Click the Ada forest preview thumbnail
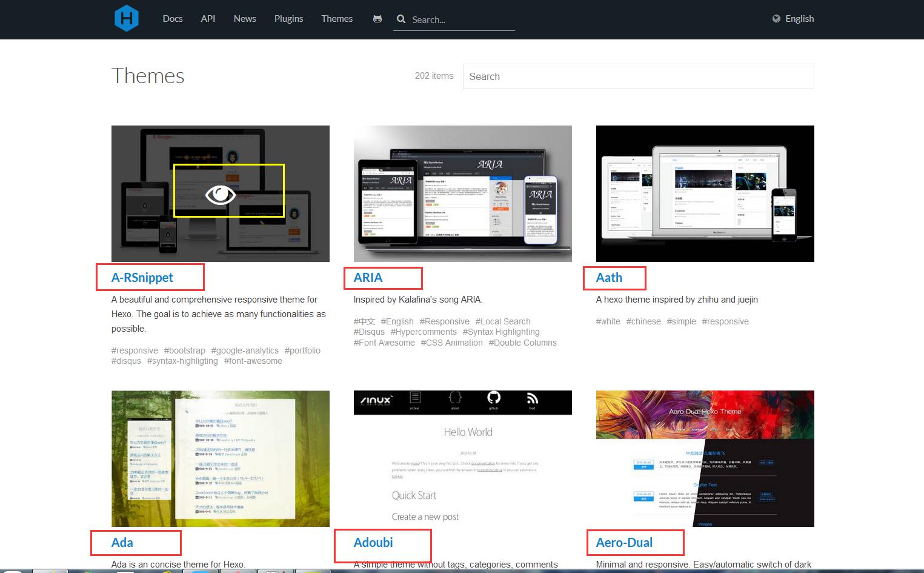 pyautogui.click(x=221, y=458)
